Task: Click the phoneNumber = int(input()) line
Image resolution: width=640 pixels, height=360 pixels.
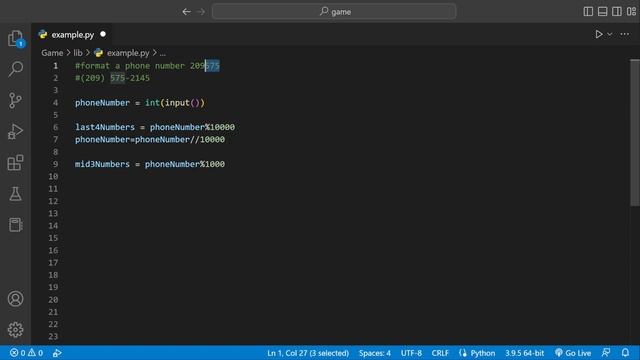Action: (x=140, y=103)
